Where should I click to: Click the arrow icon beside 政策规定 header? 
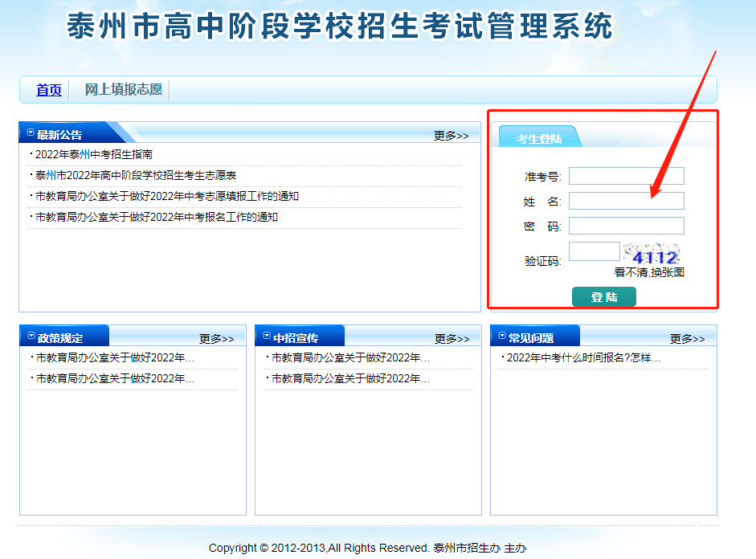(x=31, y=336)
